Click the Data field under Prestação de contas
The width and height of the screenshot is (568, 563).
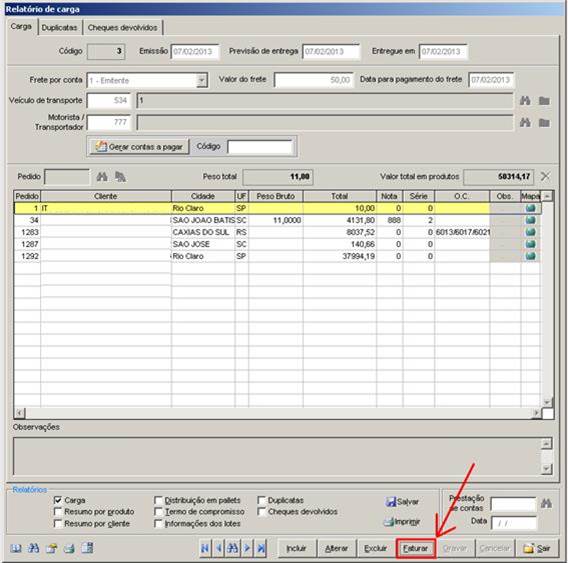514,523
